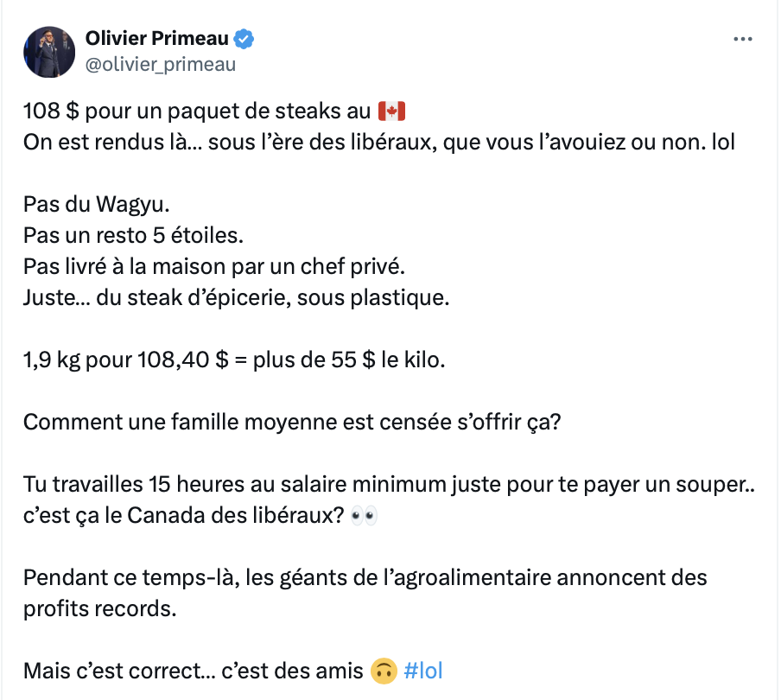Click the 'Pas un resto 5 étoiles.' line
Image resolution: width=781 pixels, height=700 pixels.
click(134, 236)
